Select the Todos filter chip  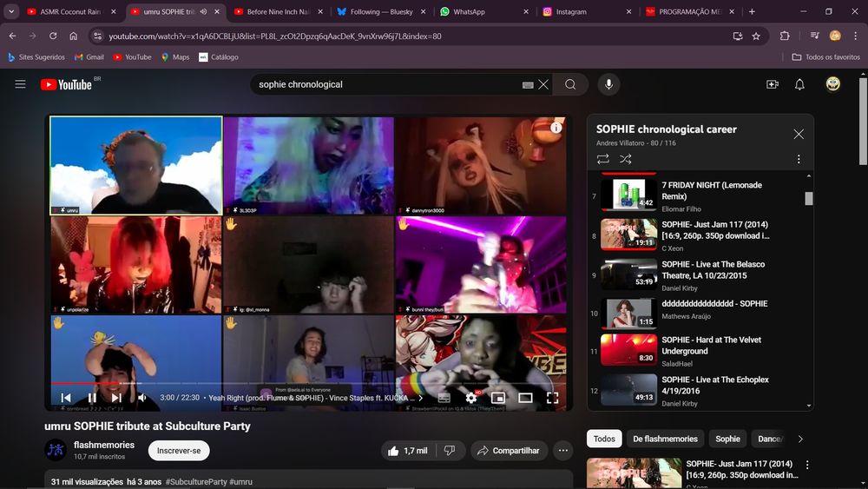pos(604,439)
